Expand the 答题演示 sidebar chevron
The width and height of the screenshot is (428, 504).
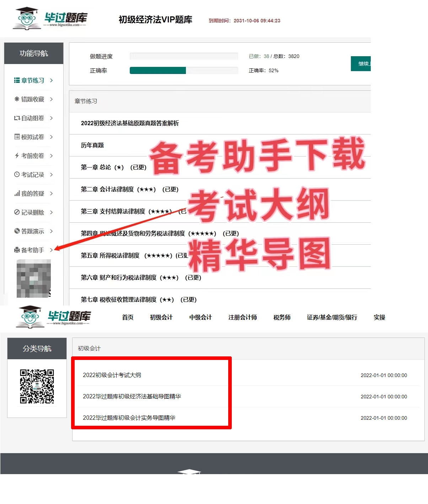click(52, 231)
